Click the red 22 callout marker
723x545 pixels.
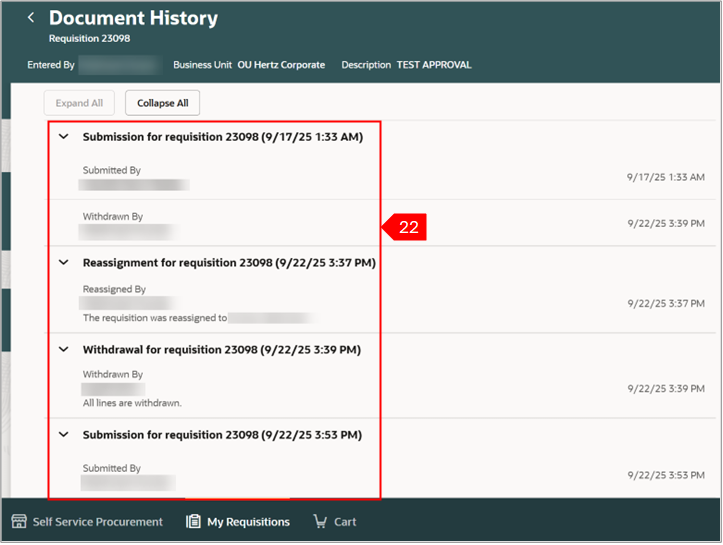click(x=408, y=227)
